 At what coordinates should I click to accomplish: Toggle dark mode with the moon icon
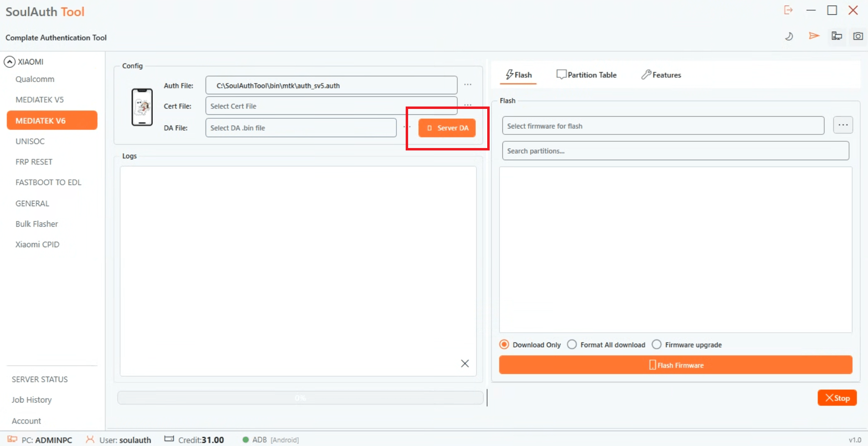[x=789, y=36]
